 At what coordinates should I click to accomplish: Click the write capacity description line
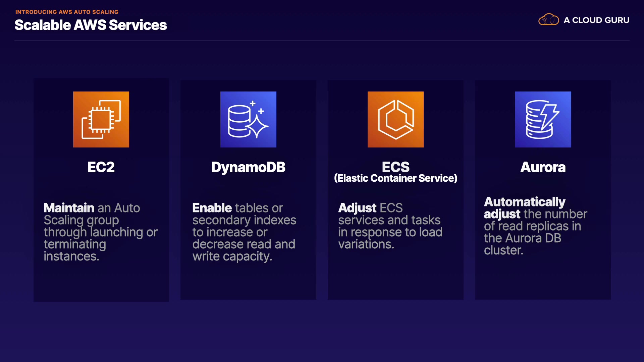232,256
